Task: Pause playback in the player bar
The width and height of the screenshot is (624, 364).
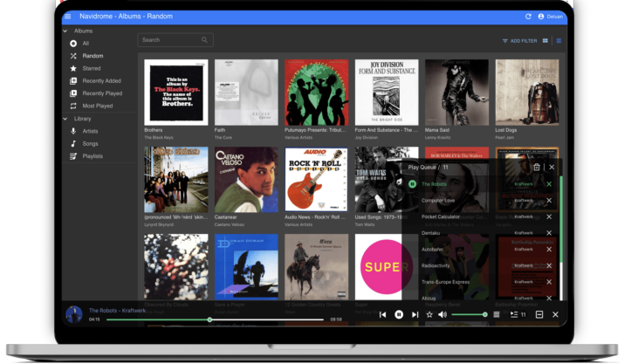Action: [x=399, y=314]
